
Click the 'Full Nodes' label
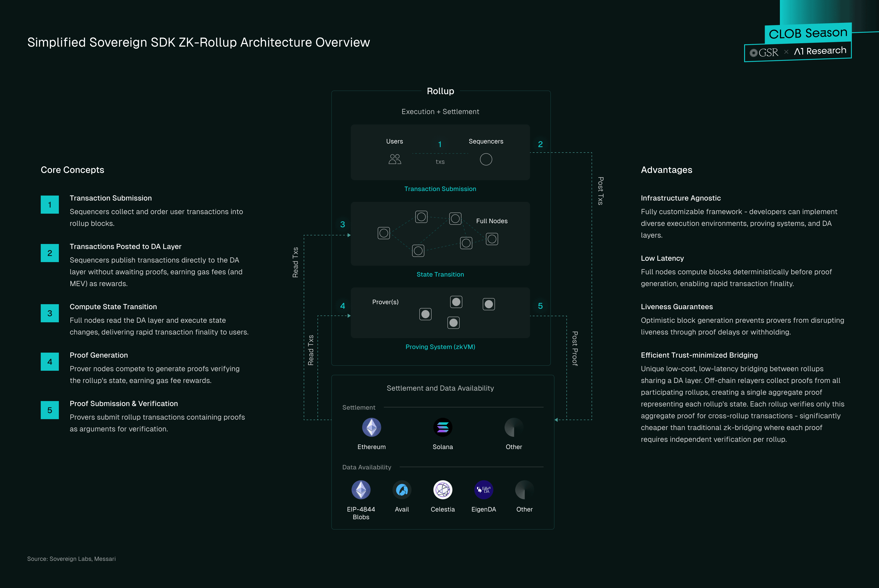click(492, 221)
